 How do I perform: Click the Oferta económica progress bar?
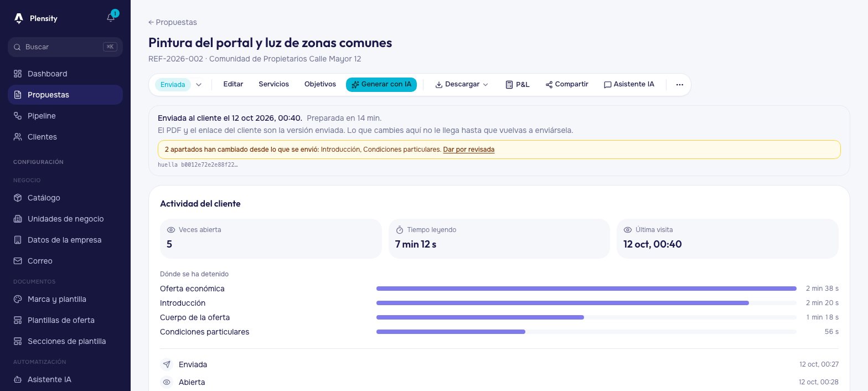(x=586, y=289)
